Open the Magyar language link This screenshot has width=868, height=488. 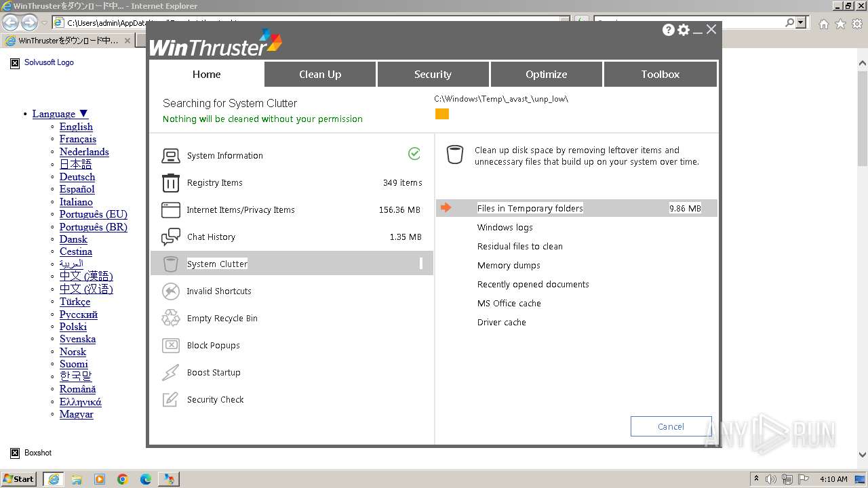[77, 414]
